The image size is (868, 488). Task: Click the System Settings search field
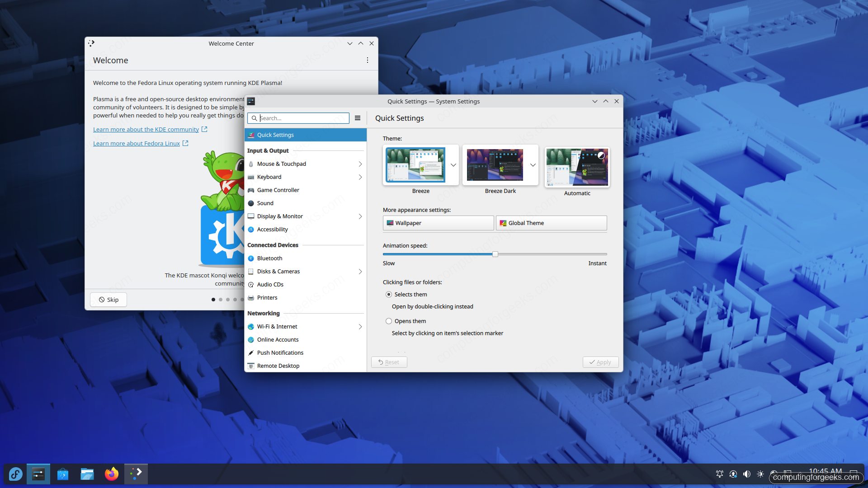click(298, 118)
